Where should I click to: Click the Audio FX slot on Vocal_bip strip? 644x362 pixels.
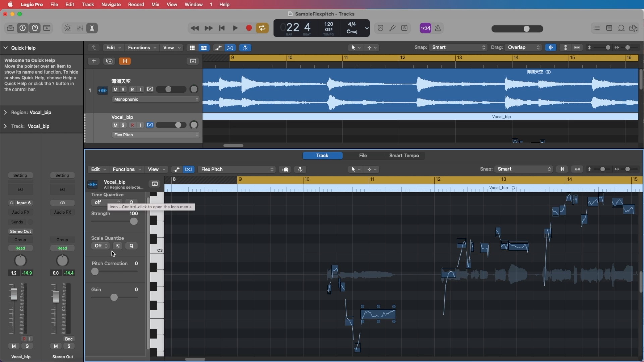20,212
